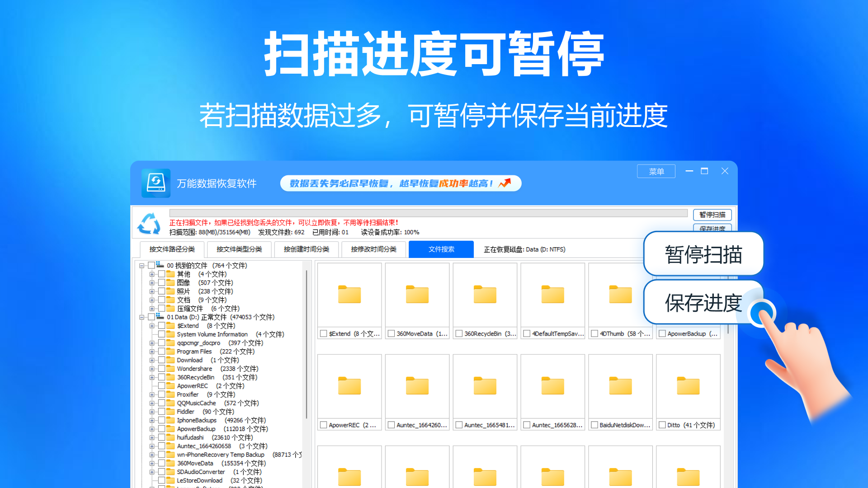Open the 文件搜索 tab
868x488 pixels.
coord(441,249)
